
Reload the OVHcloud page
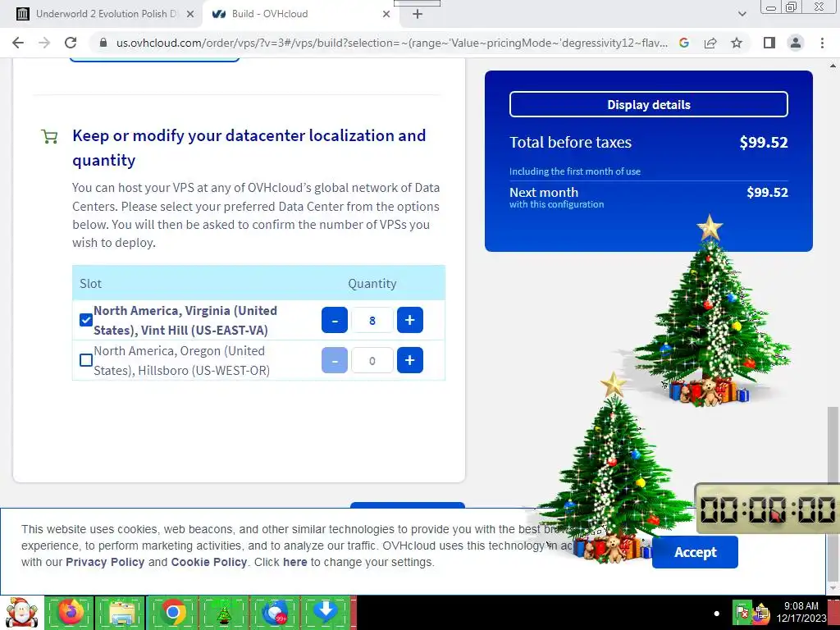(x=71, y=43)
